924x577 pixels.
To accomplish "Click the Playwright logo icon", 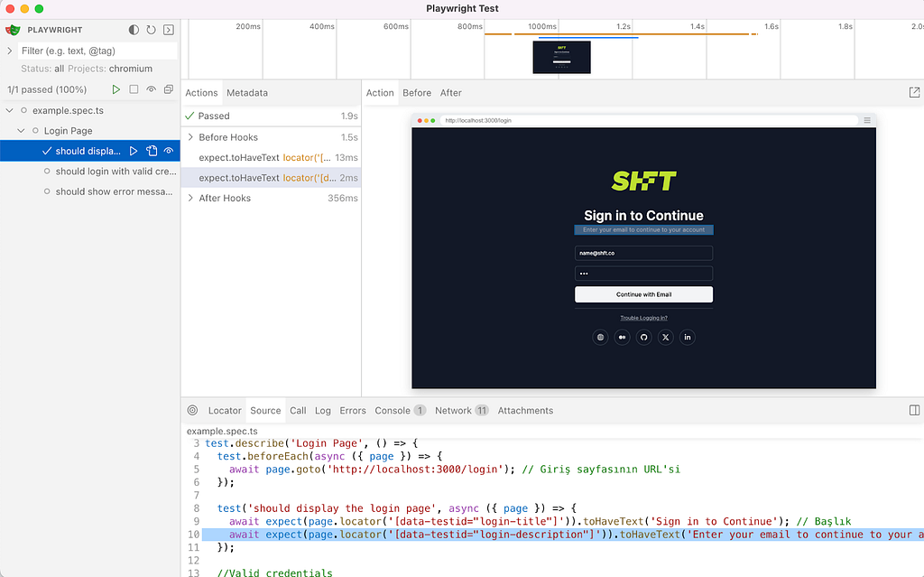I will [x=13, y=30].
